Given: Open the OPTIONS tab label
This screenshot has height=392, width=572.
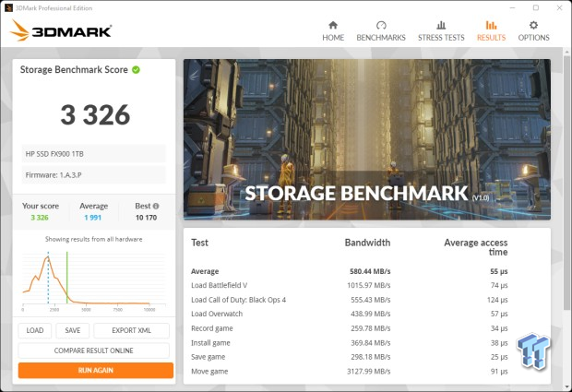Looking at the screenshot, I should click(x=533, y=38).
